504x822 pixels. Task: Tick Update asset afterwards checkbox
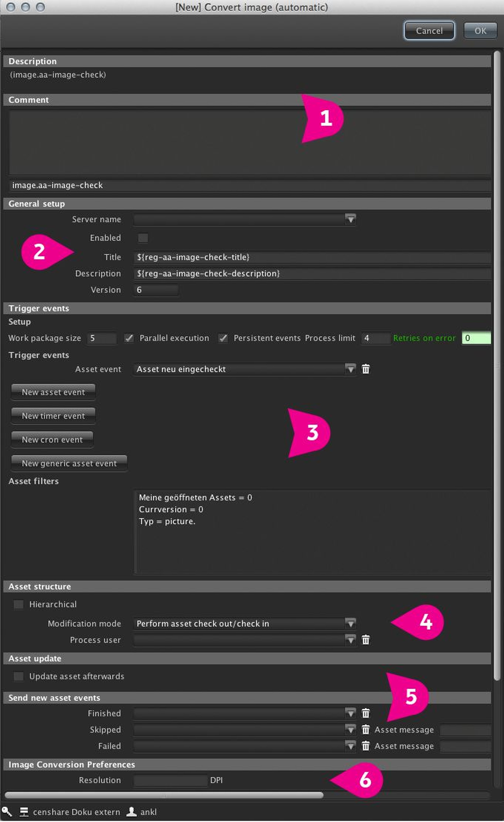(18, 677)
